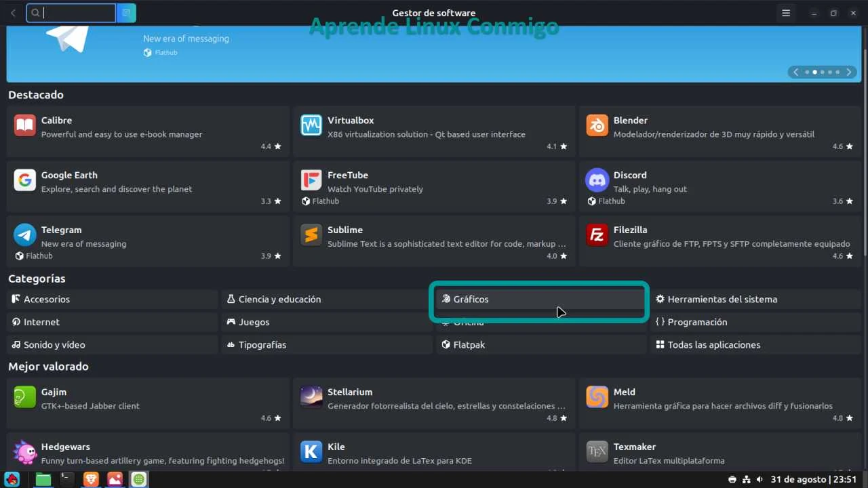The width and height of the screenshot is (868, 488).
Task: Open the Herramientas del sistema category
Action: tap(755, 299)
